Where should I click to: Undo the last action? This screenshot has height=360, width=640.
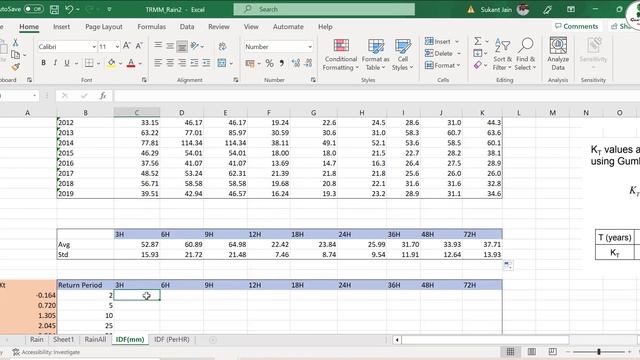(x=69, y=9)
